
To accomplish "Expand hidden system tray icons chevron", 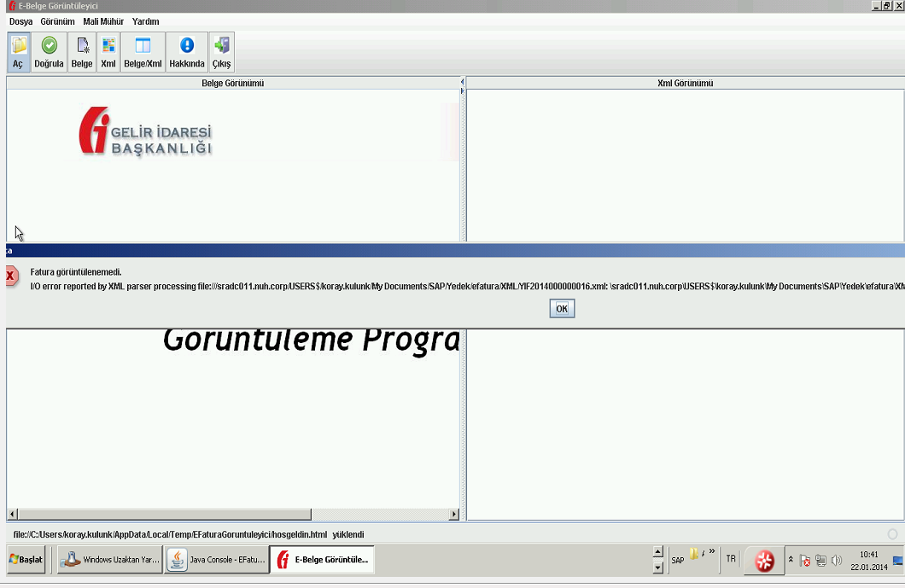I will (x=791, y=560).
